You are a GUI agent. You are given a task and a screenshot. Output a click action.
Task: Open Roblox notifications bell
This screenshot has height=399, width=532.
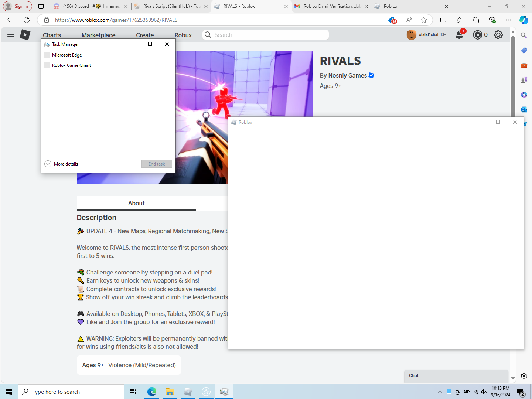tap(459, 35)
